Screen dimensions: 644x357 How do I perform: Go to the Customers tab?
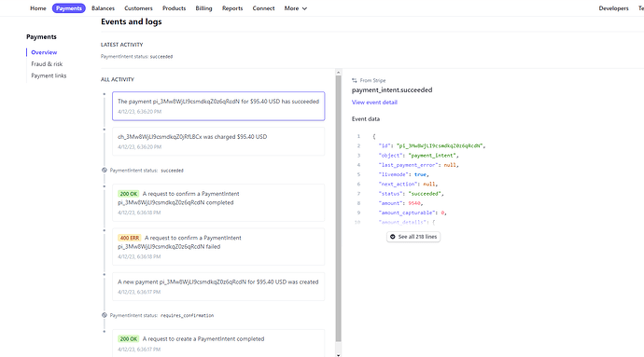[x=138, y=8]
